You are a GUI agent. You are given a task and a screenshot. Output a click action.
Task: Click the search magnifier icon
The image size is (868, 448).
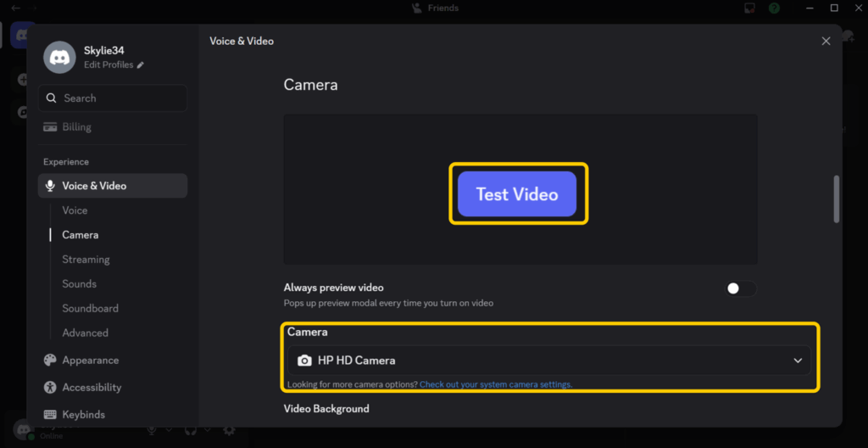[52, 98]
